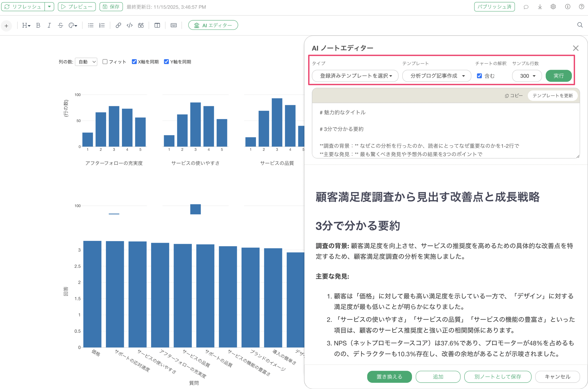Open text color palette picker
Image resolution: width=588 pixels, height=389 pixels.
73,25
